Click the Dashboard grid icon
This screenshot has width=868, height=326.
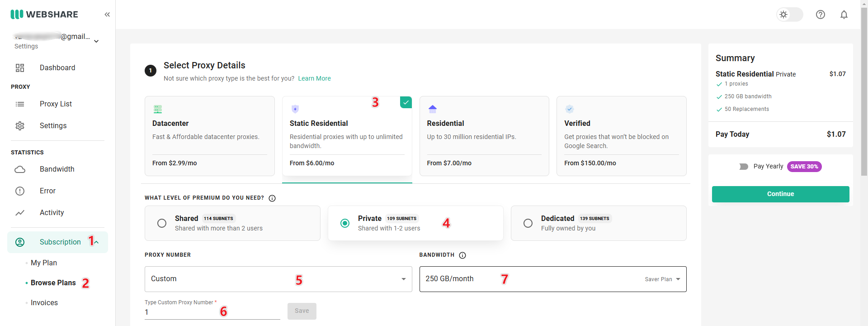pos(20,68)
